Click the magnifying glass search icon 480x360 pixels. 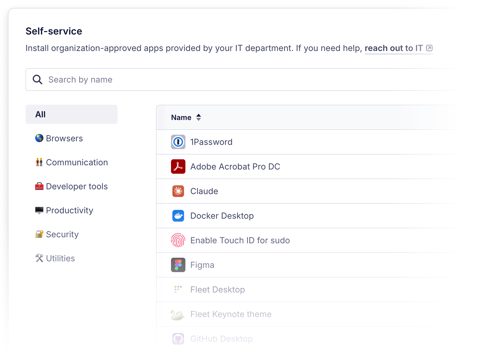pyautogui.click(x=37, y=80)
